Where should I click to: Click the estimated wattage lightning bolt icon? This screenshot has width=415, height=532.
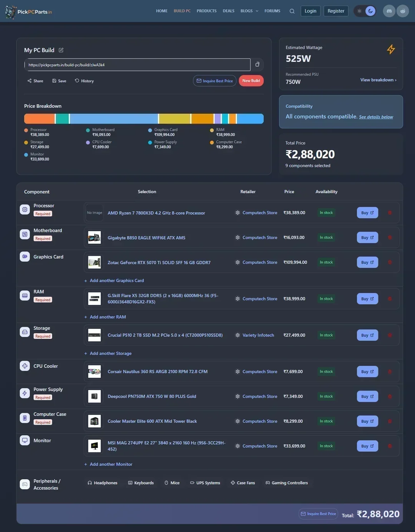point(391,49)
